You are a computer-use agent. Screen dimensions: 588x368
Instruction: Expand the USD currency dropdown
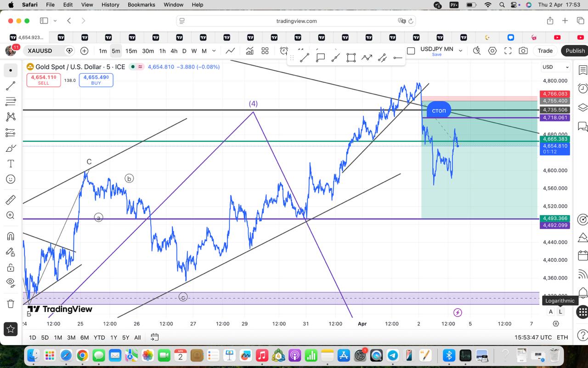(x=555, y=67)
